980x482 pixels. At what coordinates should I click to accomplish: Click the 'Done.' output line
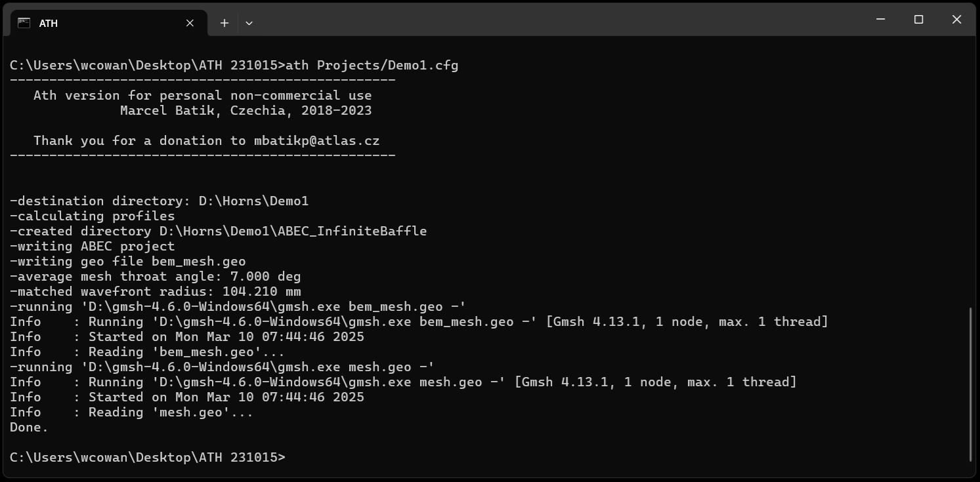[30, 427]
